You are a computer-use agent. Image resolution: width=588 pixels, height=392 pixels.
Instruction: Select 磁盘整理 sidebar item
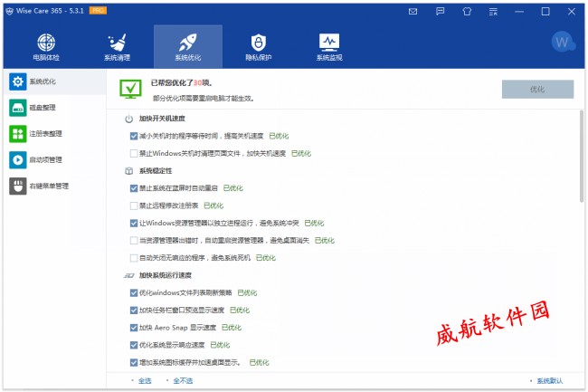click(55, 108)
